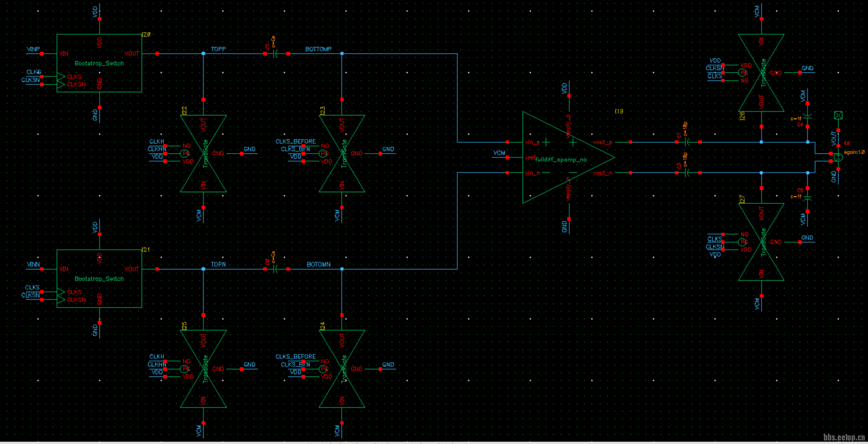
Task: Click the GND label below opamp I19
Action: 564,227
